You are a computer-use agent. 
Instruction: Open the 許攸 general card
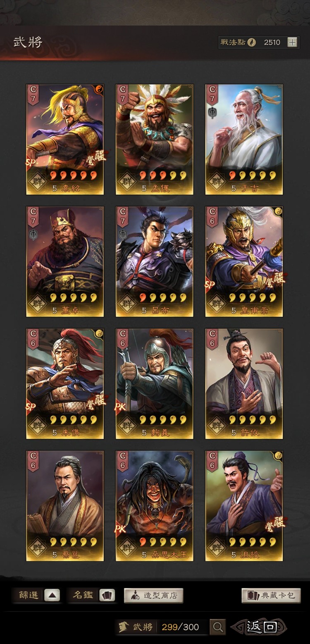point(244,384)
